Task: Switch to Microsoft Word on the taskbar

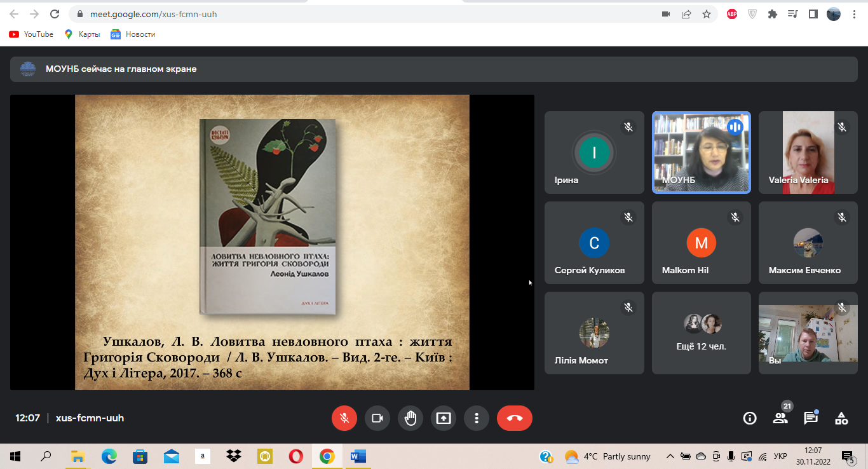Action: point(358,456)
